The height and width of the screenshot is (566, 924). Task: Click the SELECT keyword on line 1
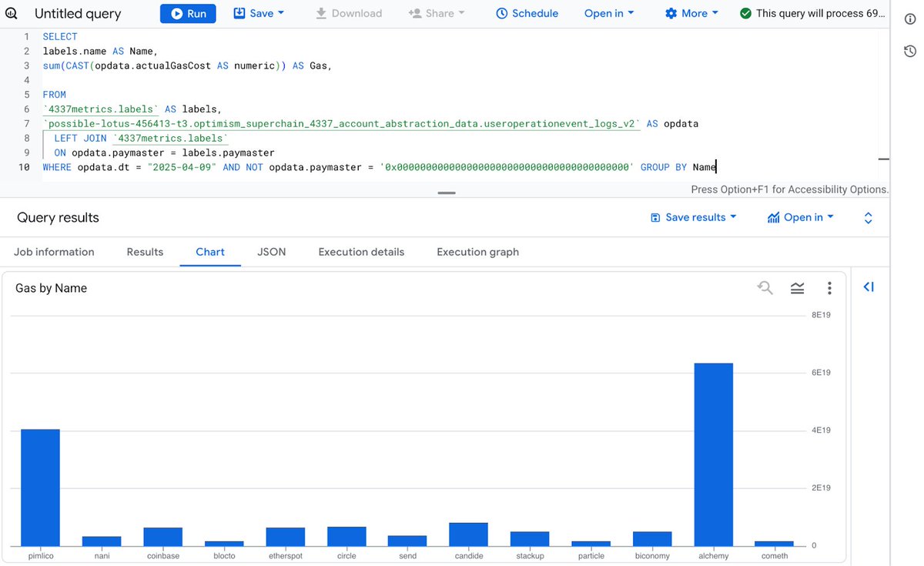(x=60, y=36)
